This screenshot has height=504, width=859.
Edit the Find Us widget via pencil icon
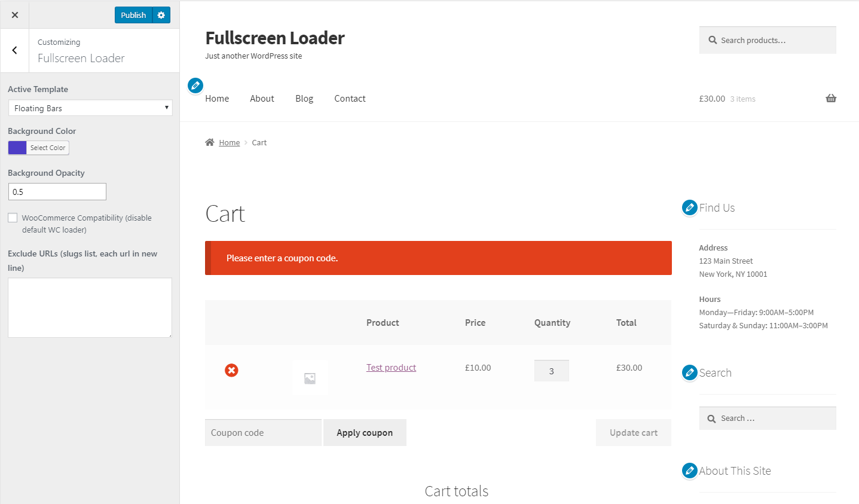pos(690,207)
